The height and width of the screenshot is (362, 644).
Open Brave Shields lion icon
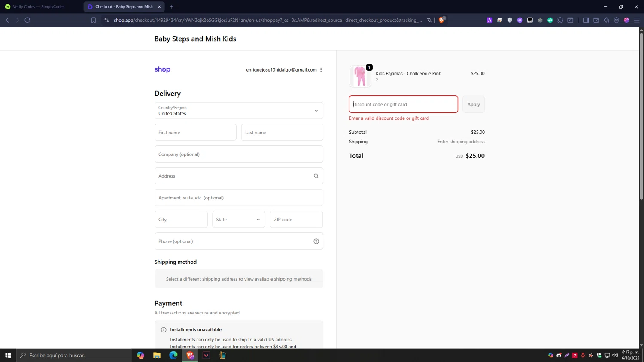pyautogui.click(x=442, y=20)
